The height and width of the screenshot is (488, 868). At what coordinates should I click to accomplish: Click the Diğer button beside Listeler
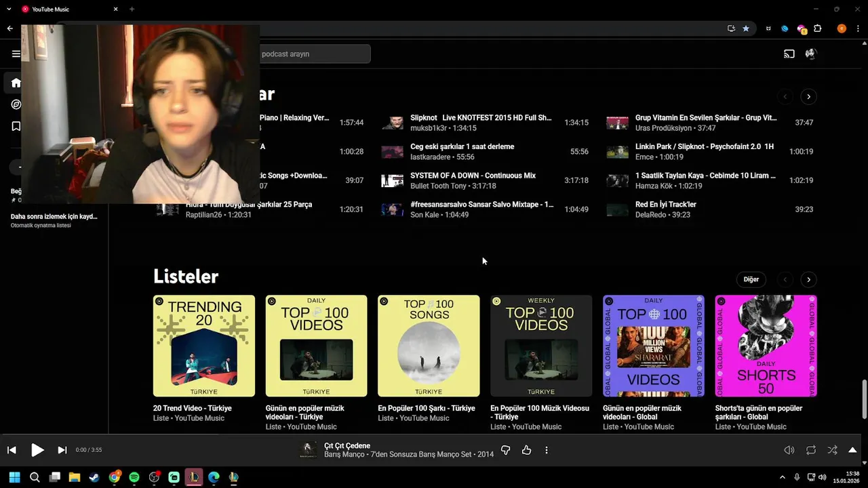[x=751, y=279]
